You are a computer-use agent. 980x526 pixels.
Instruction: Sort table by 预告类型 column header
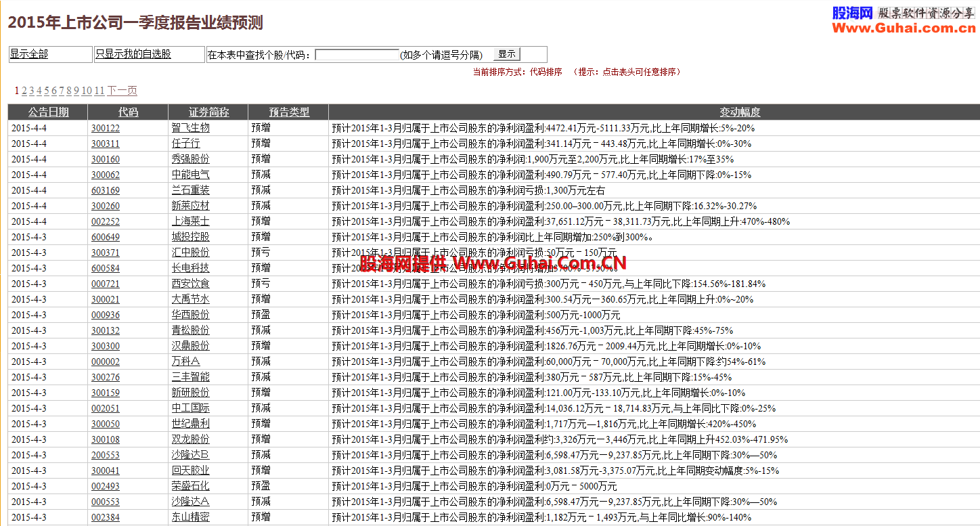coord(289,112)
